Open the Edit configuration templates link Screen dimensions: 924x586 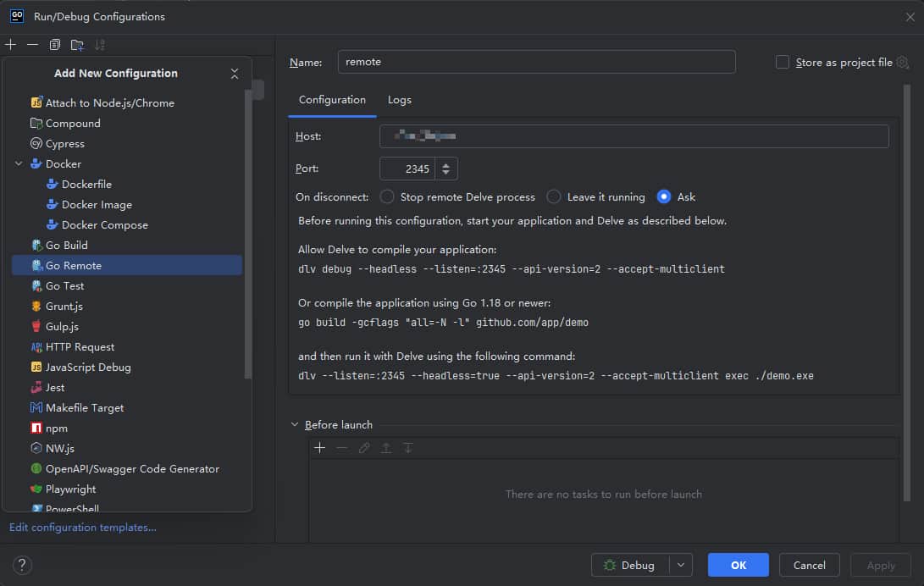point(82,528)
